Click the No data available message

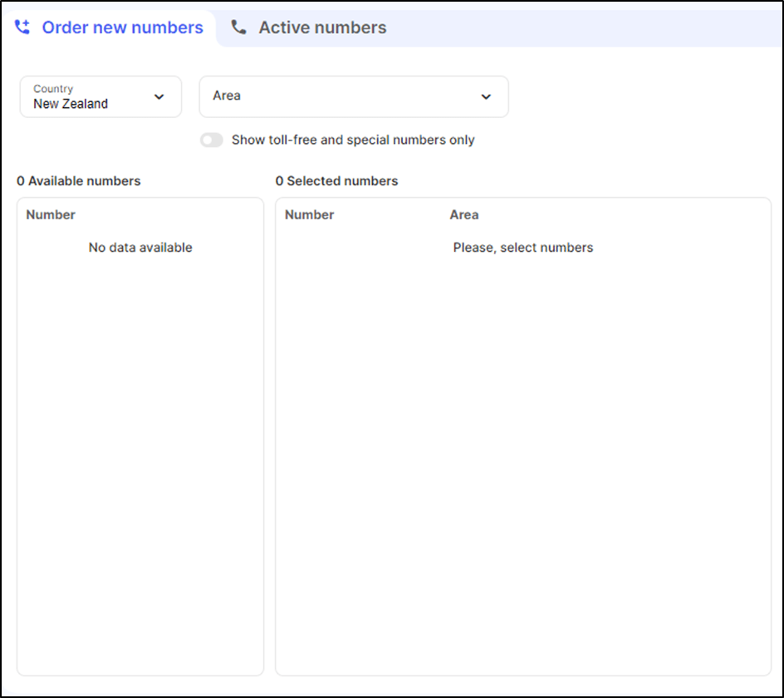(140, 247)
